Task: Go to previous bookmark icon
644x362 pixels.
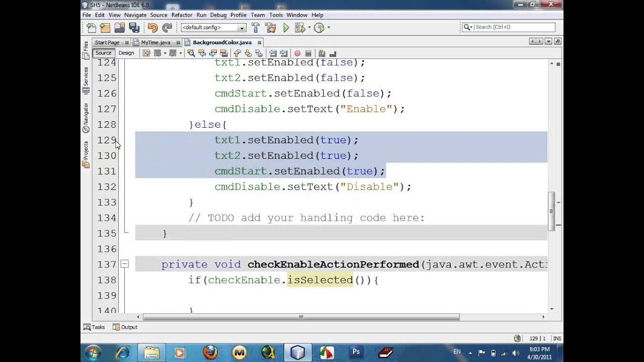Action: [x=236, y=53]
